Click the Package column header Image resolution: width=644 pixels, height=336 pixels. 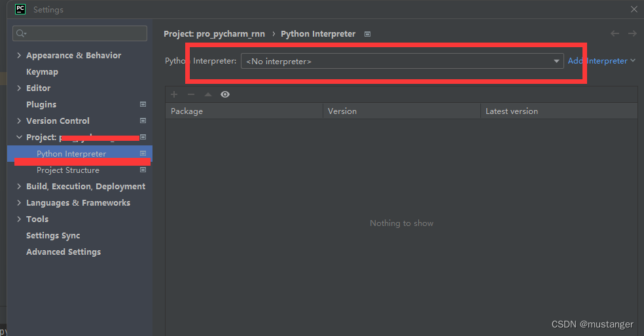(244, 111)
